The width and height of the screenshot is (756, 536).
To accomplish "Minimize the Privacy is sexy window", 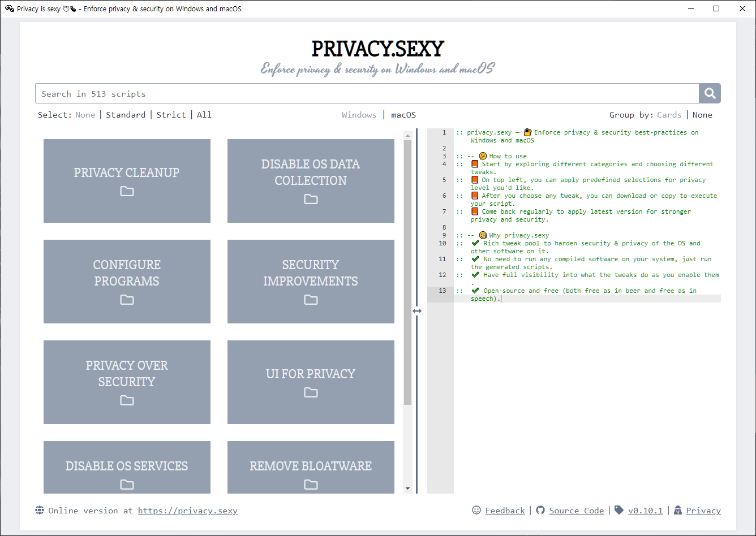I will 690,8.
